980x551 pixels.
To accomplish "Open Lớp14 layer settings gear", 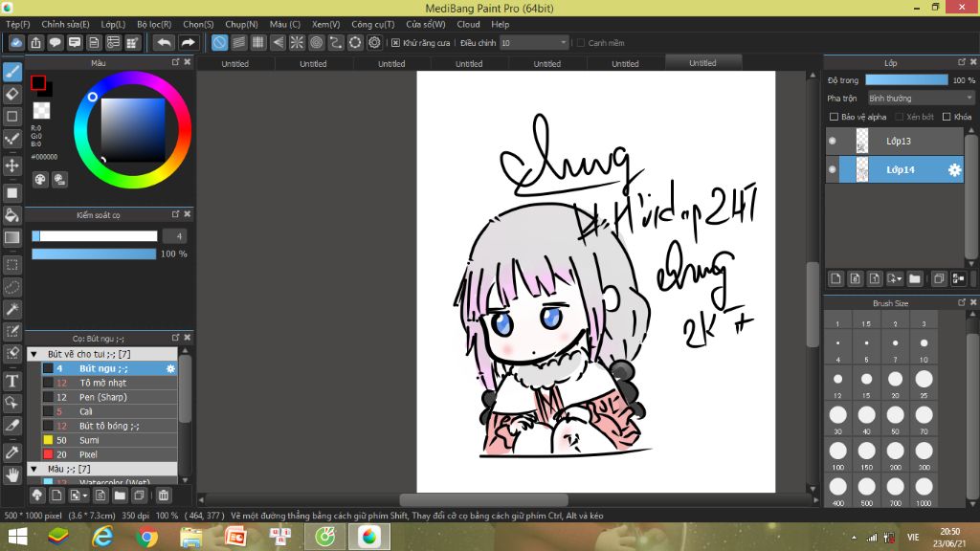I will [954, 169].
